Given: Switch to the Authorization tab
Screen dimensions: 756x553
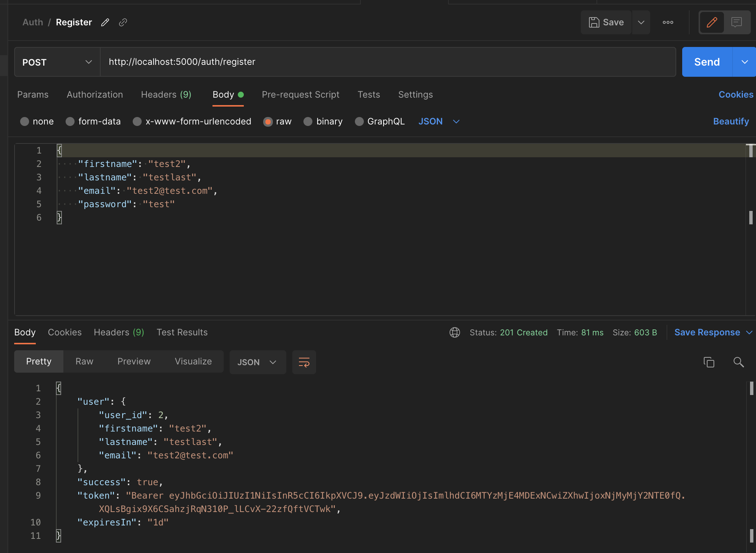Looking at the screenshot, I should (x=95, y=95).
